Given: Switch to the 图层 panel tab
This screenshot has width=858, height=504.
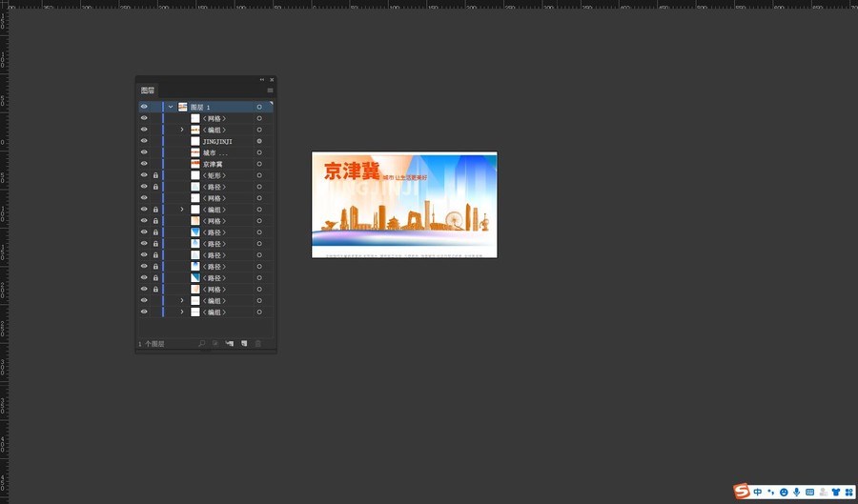Looking at the screenshot, I should click(148, 91).
